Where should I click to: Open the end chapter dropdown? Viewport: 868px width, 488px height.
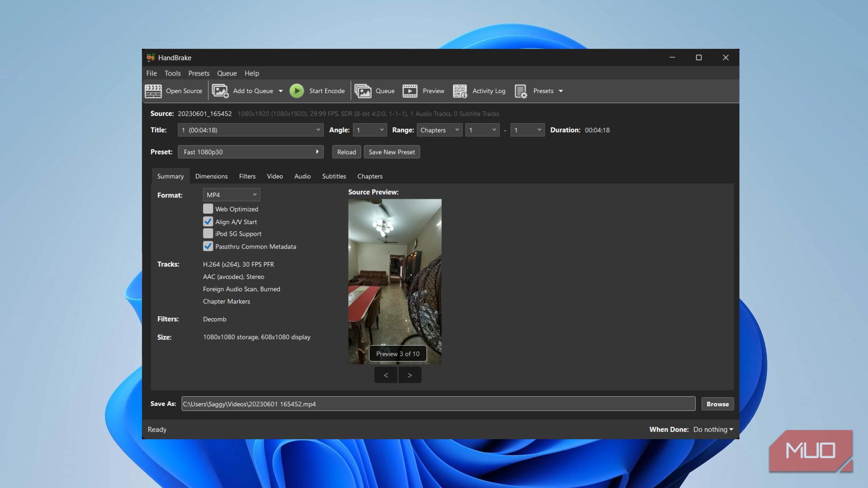[527, 130]
